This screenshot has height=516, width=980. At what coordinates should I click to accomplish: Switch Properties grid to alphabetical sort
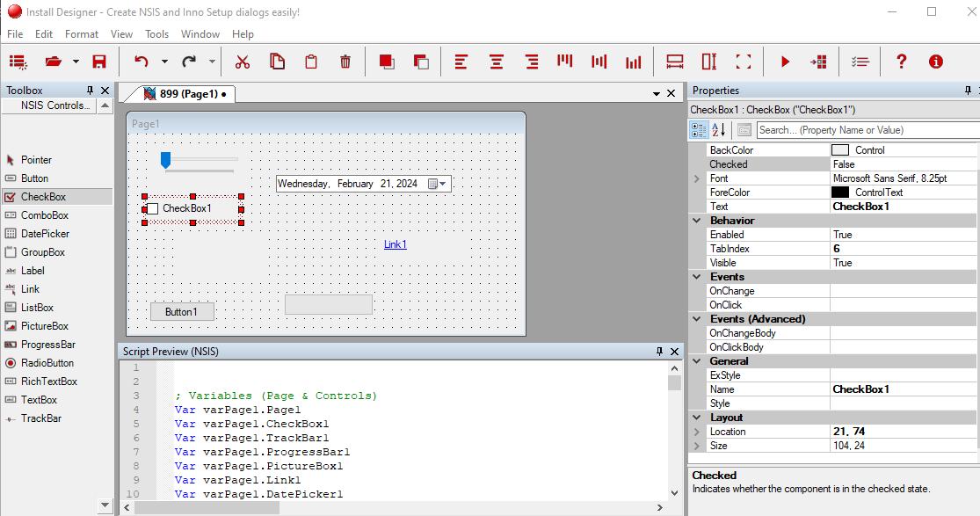pyautogui.click(x=719, y=130)
